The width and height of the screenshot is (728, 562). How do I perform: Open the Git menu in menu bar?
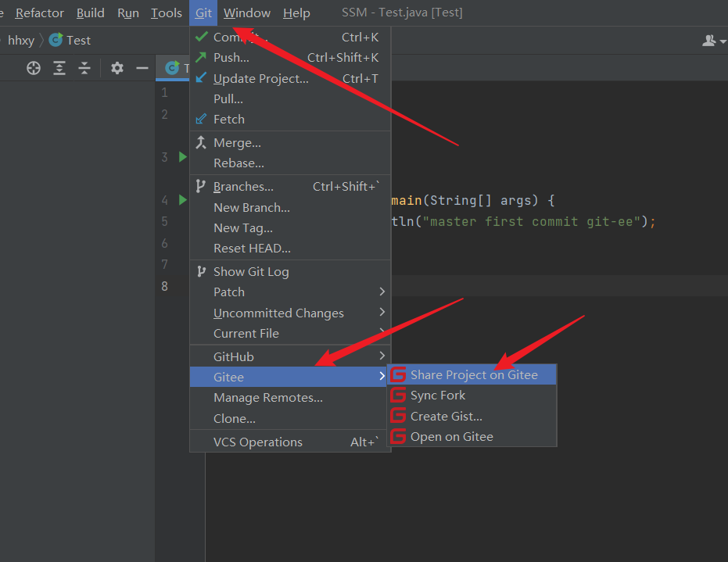click(x=203, y=13)
